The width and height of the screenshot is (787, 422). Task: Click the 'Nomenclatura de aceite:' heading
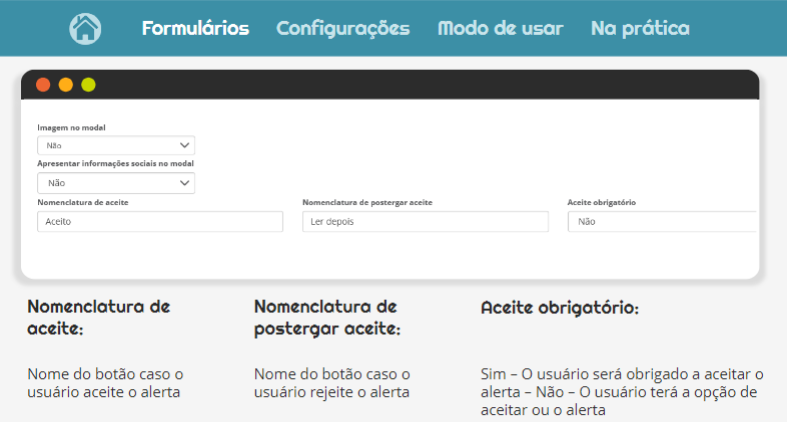click(98, 317)
